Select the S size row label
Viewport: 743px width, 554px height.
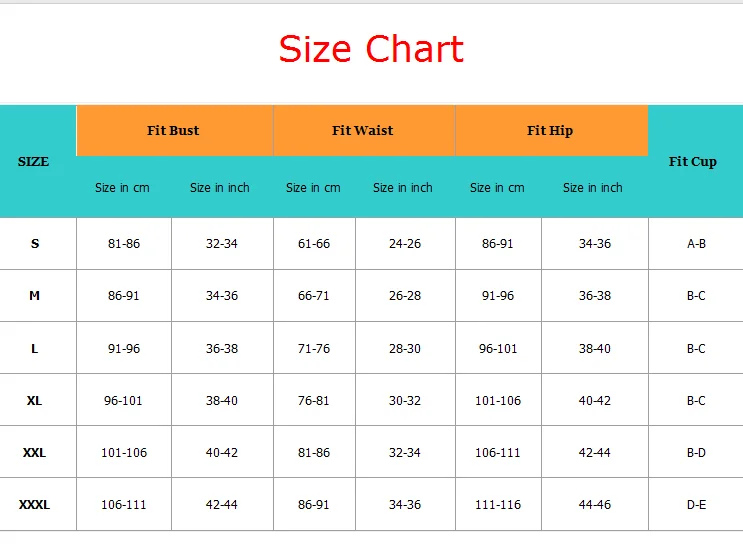36,244
